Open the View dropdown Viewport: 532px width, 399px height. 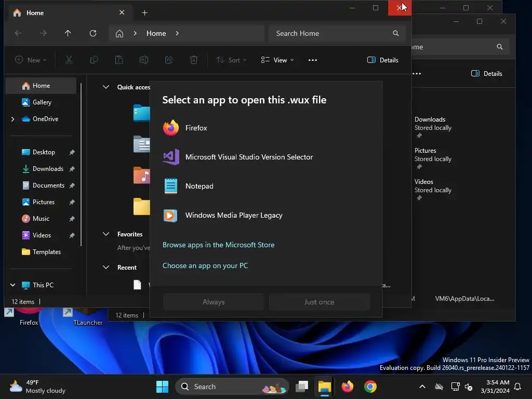click(x=277, y=60)
